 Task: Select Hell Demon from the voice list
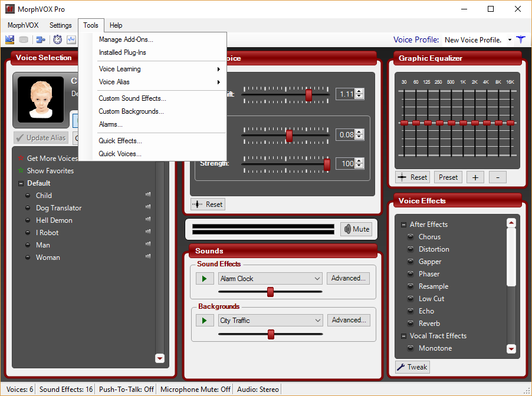54,220
